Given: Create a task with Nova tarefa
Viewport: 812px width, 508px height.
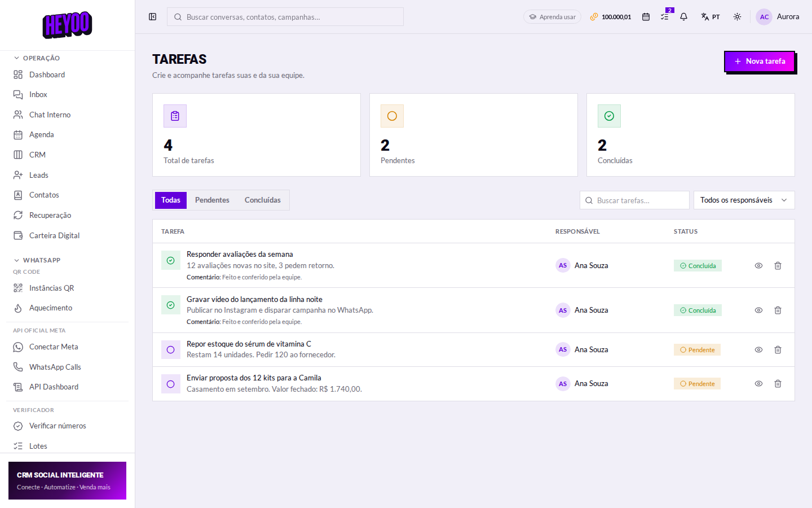Looking at the screenshot, I should (760, 61).
